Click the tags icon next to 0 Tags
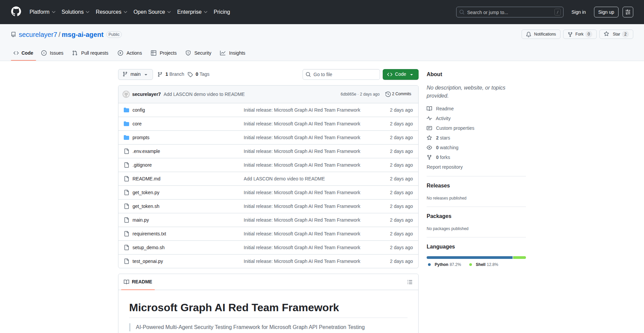This screenshot has height=333, width=644. pyautogui.click(x=190, y=74)
